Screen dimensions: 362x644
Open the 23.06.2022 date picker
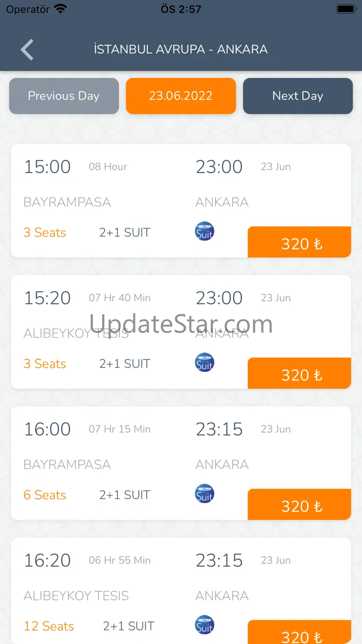click(181, 96)
